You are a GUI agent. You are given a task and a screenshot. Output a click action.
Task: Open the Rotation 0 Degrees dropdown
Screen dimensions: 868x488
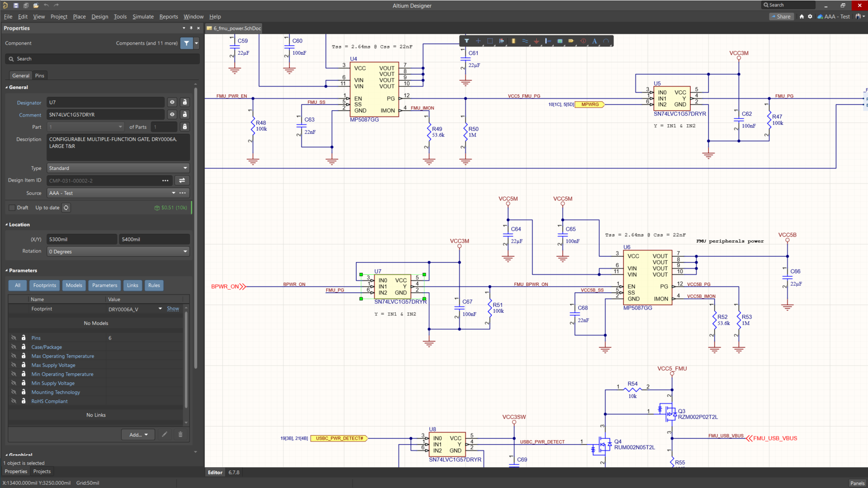pos(118,252)
